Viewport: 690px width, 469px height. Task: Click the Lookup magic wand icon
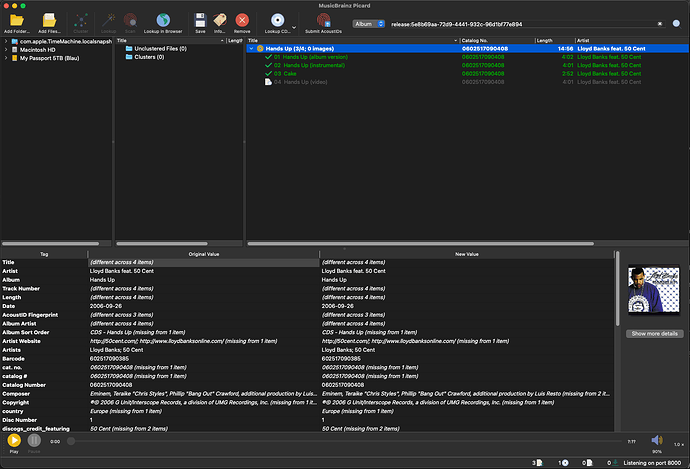108,20
